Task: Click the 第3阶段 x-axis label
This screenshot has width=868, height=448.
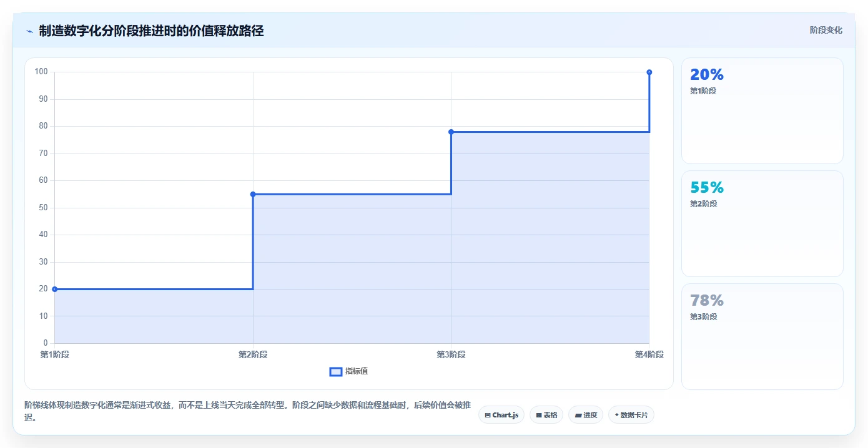Action: click(x=451, y=354)
